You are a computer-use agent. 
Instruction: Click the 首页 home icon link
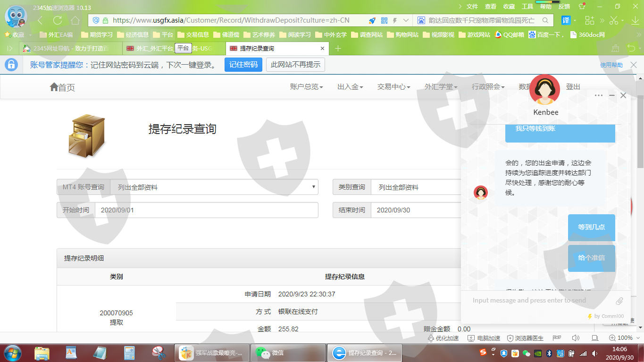pos(62,87)
